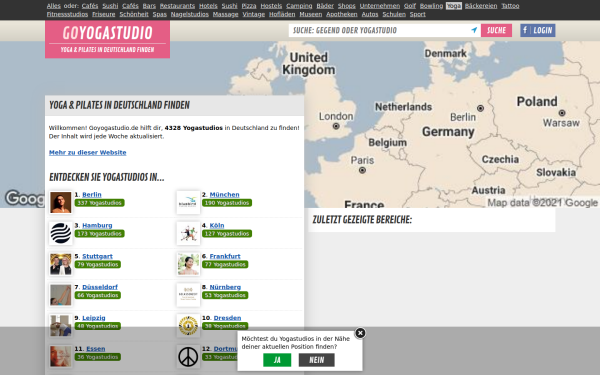Click the JA button to allow location
This screenshot has width=600, height=375.
[277, 360]
